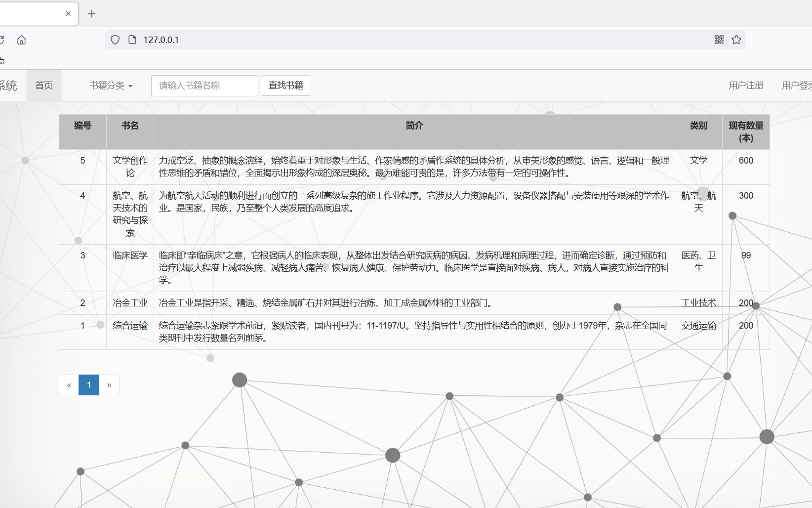
Task: Click the « previous page control
Action: (69, 384)
